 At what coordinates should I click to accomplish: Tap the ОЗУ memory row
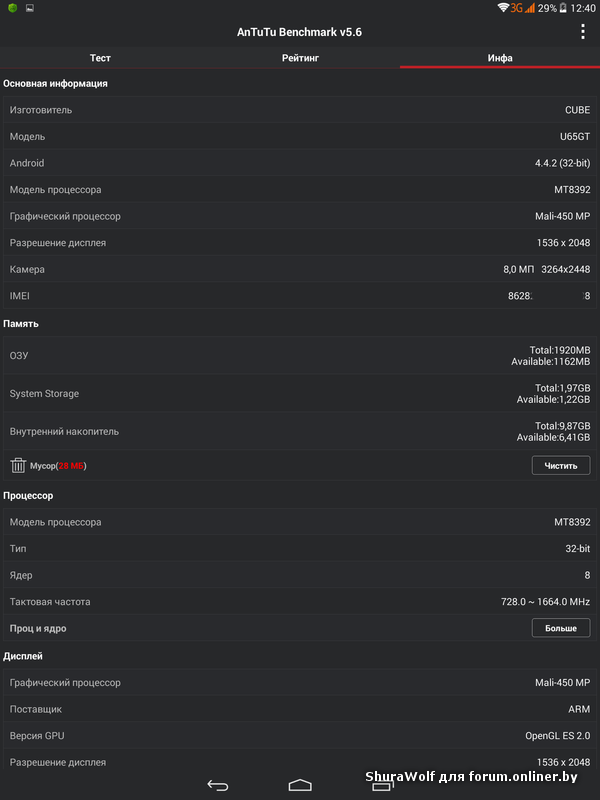[300, 356]
